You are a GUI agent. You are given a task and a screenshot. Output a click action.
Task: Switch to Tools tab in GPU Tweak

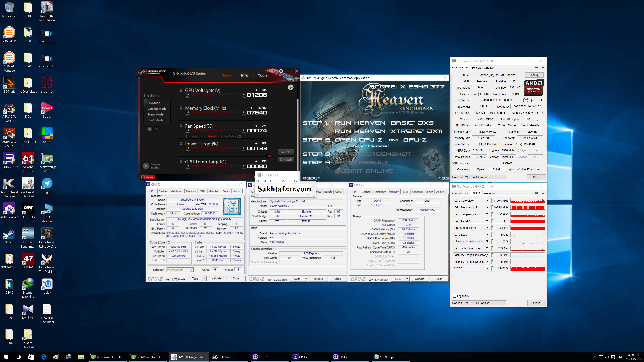point(263,75)
